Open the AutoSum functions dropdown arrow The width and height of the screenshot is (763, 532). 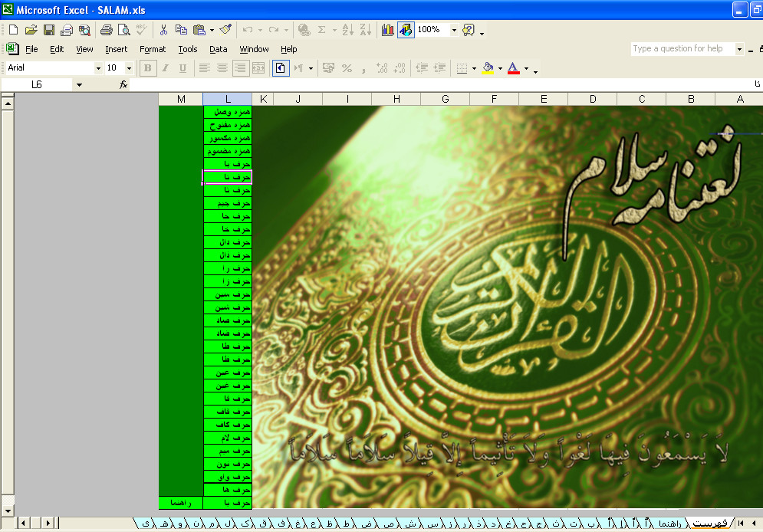click(334, 30)
